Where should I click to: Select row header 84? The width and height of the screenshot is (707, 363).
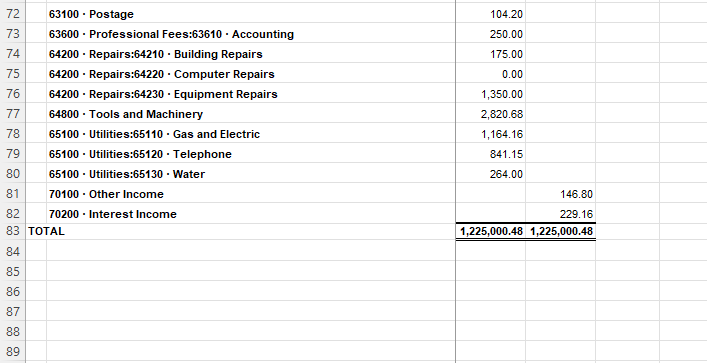(13, 251)
